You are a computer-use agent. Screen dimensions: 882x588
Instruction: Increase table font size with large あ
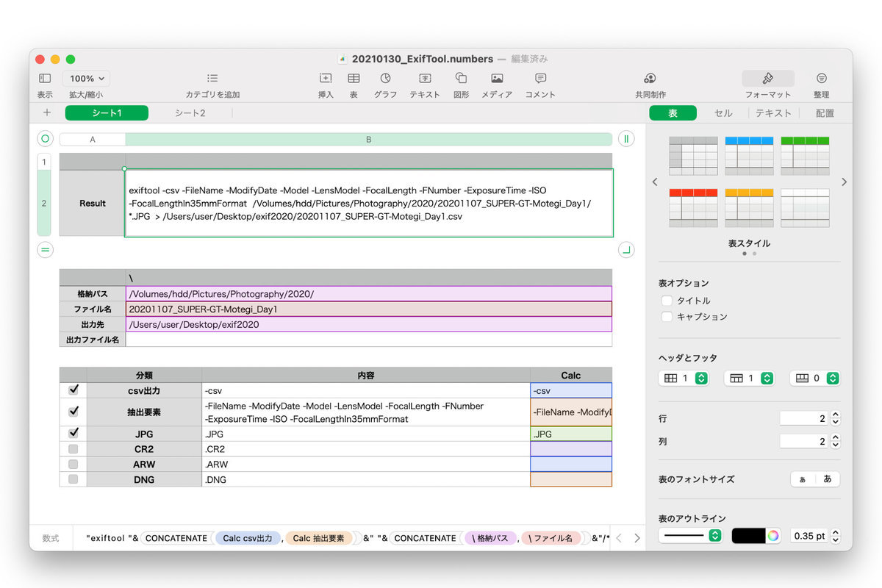point(828,479)
